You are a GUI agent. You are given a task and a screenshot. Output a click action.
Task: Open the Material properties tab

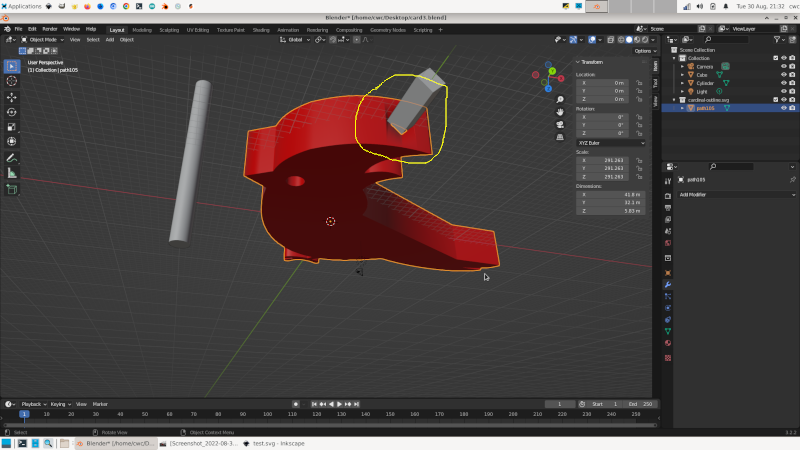click(668, 343)
